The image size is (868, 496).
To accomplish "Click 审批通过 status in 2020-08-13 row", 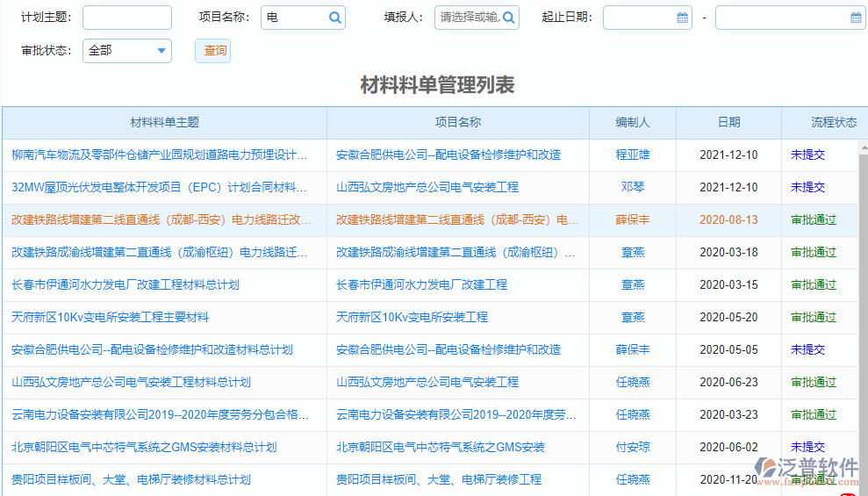I will point(814,219).
